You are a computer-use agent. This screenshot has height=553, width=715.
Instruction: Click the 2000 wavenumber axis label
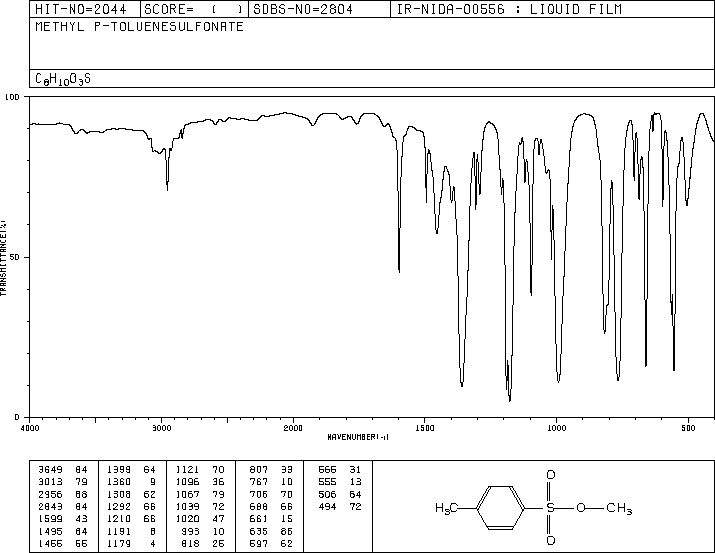[293, 428]
